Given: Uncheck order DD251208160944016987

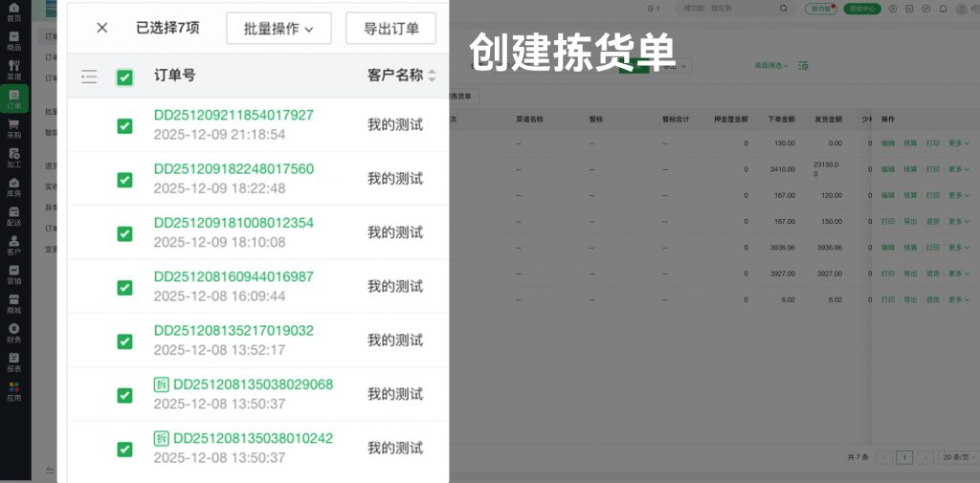Looking at the screenshot, I should 124,287.
